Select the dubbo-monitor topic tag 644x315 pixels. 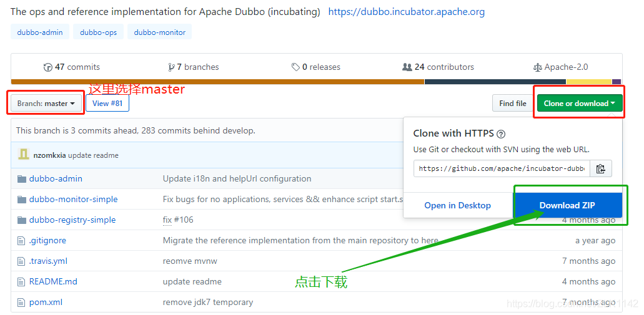tap(159, 32)
